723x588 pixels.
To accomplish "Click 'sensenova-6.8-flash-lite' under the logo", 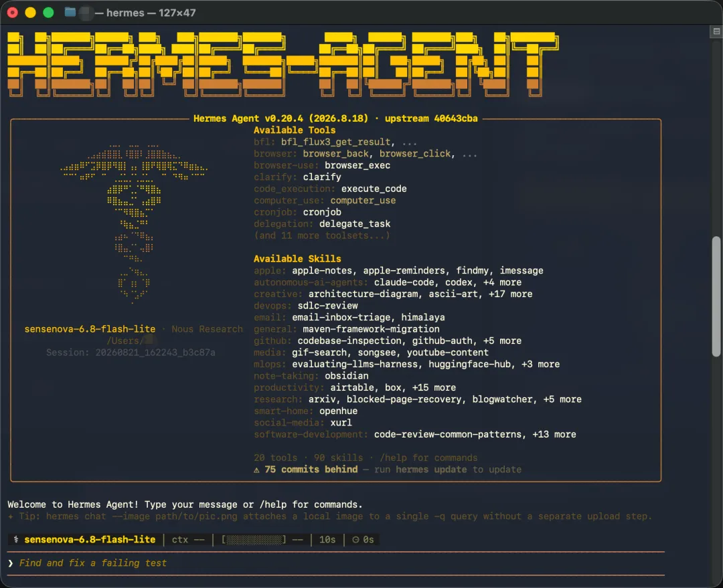I will point(90,329).
